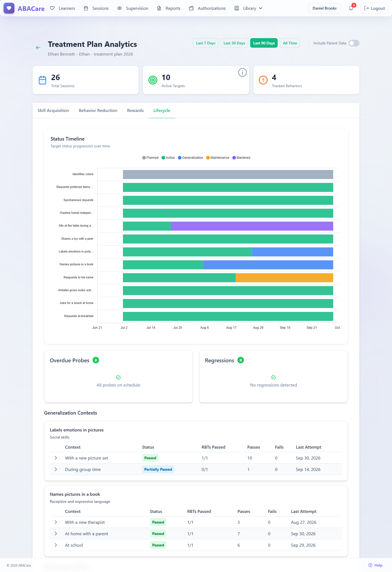The height and width of the screenshot is (572, 392).
Task: Click the Logout button
Action: 375,8
